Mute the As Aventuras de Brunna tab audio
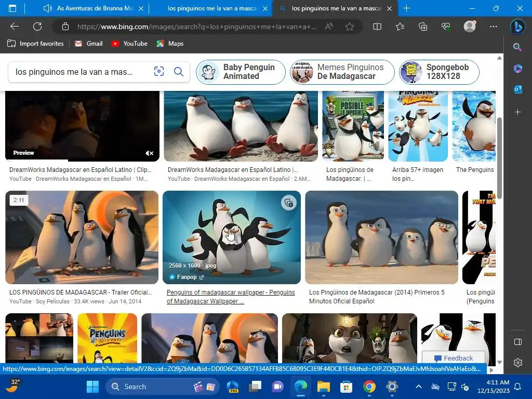Screen dimensions: 532x399 point(47,8)
